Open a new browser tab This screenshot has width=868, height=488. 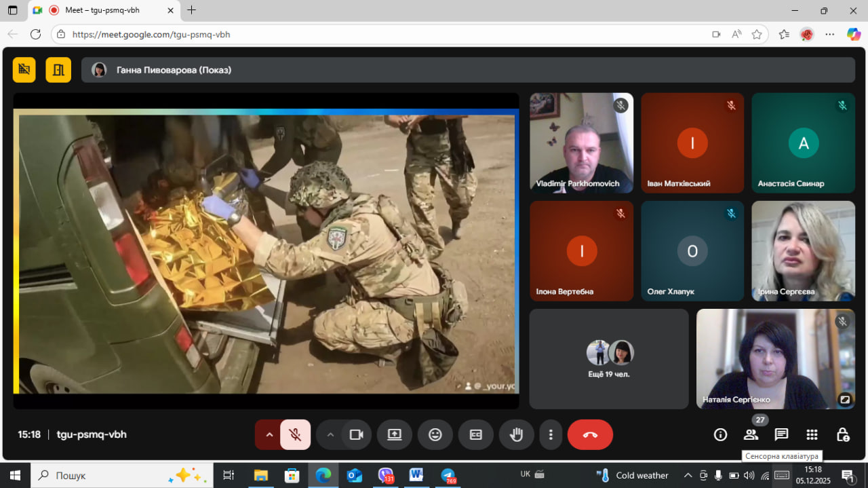(192, 10)
